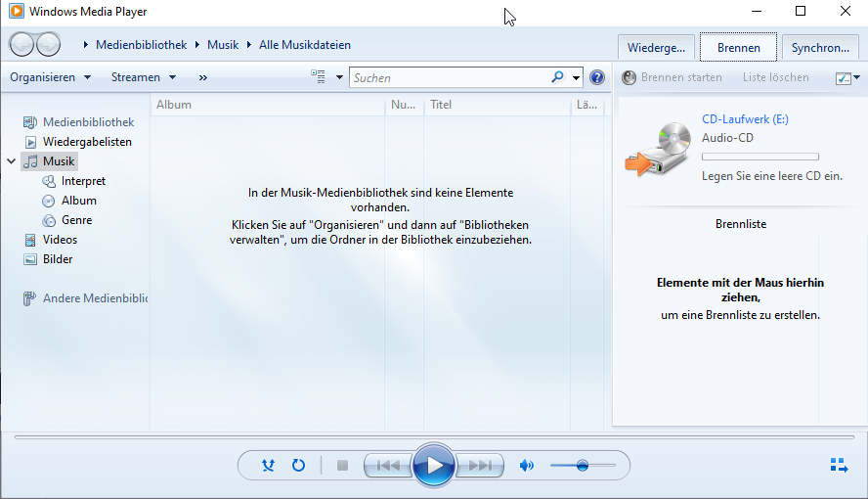Screen dimensions: 868x499
Task: Sort by the Album column header
Action: coord(268,105)
